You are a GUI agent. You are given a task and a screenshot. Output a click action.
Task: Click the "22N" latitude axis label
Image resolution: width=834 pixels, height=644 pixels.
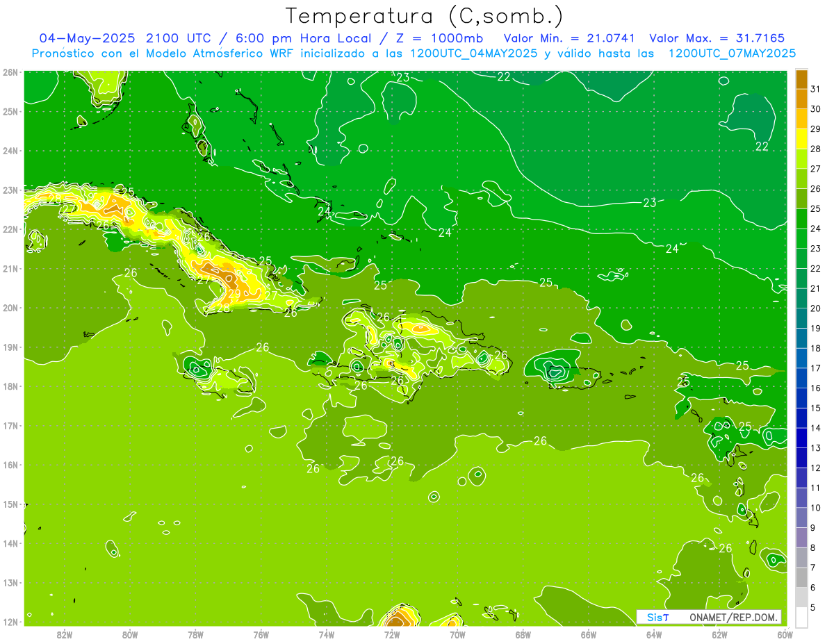pyautogui.click(x=10, y=229)
